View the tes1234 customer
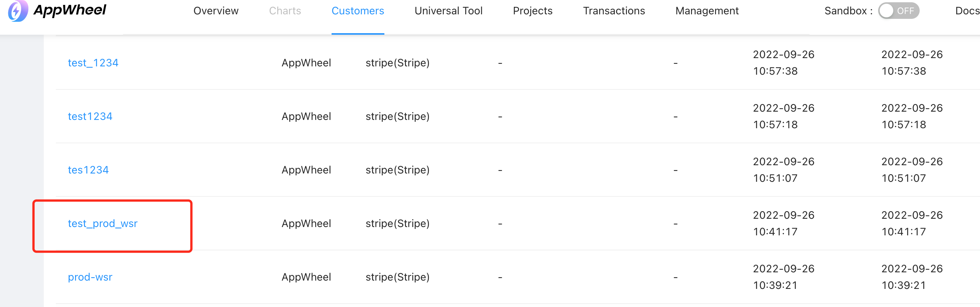Image resolution: width=980 pixels, height=307 pixels. pos(88,170)
